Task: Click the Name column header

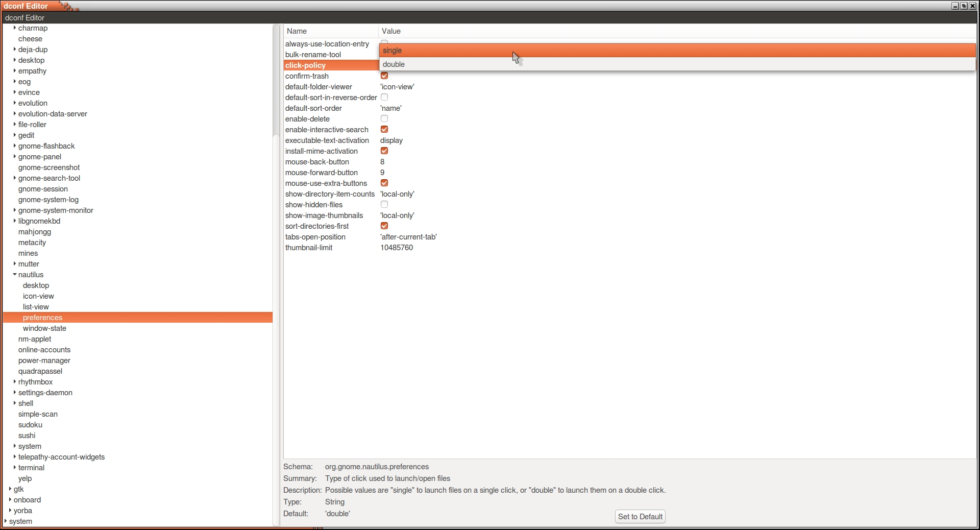Action: (331, 31)
